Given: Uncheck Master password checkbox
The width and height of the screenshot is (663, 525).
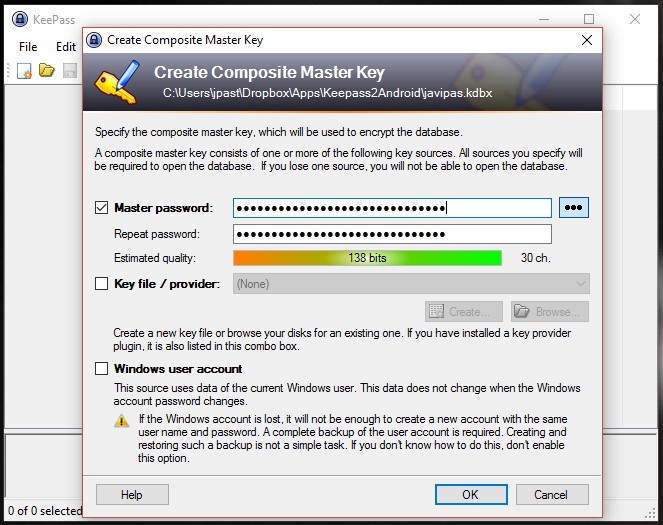Looking at the screenshot, I should (101, 208).
